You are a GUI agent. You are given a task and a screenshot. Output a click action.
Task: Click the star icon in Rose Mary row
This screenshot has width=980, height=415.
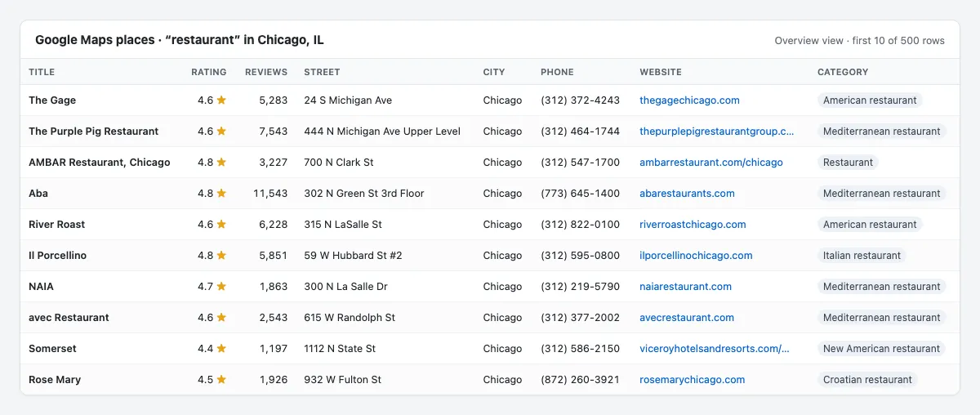[221, 379]
